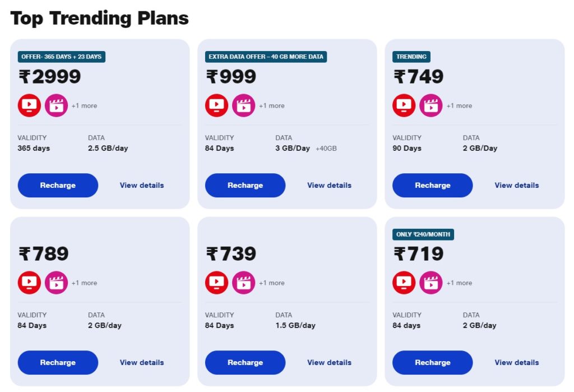Select the red video streaming icon on ₹2999 plan
This screenshot has height=392, width=574.
tap(29, 105)
